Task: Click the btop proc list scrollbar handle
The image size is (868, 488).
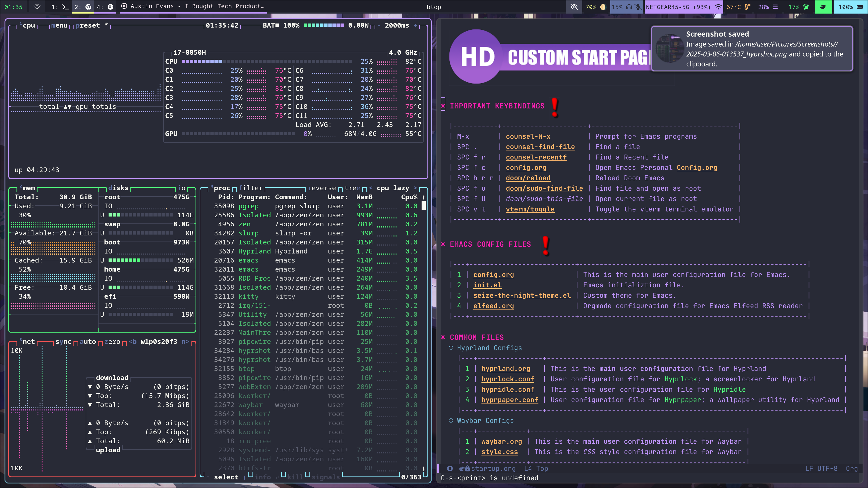Action: 424,206
